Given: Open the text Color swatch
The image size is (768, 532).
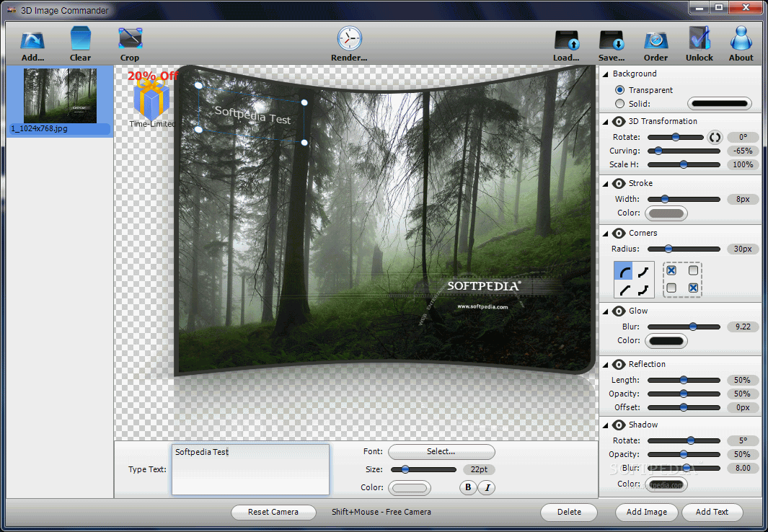Looking at the screenshot, I should 410,488.
